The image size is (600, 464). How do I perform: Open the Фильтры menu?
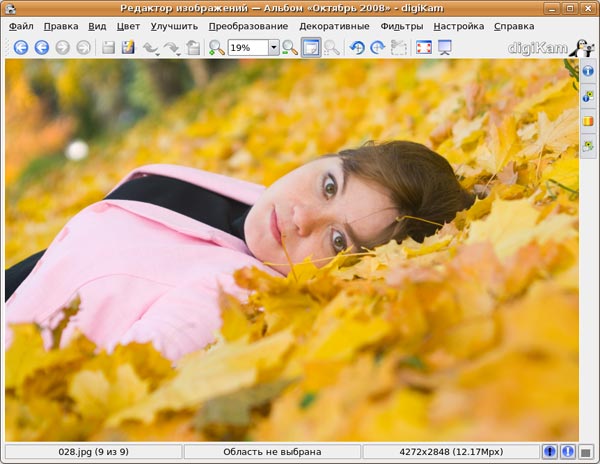tap(401, 26)
